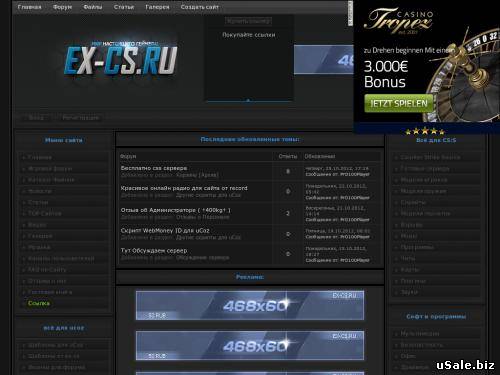Open topic Красивое онлайн радио для сайта
This screenshot has width=500, height=375.
click(x=184, y=188)
